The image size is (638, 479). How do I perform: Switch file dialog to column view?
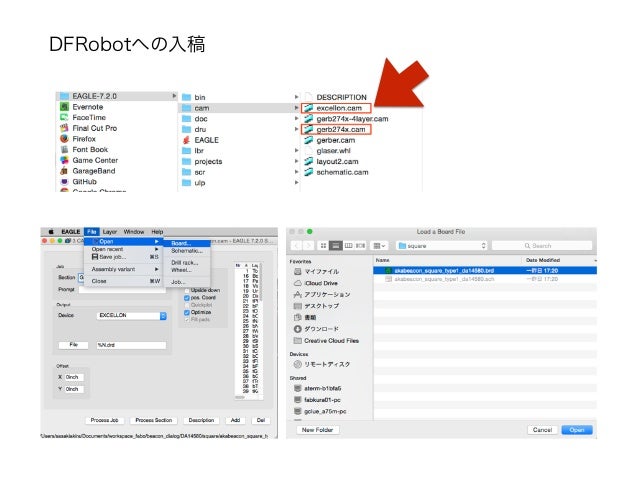point(348,246)
